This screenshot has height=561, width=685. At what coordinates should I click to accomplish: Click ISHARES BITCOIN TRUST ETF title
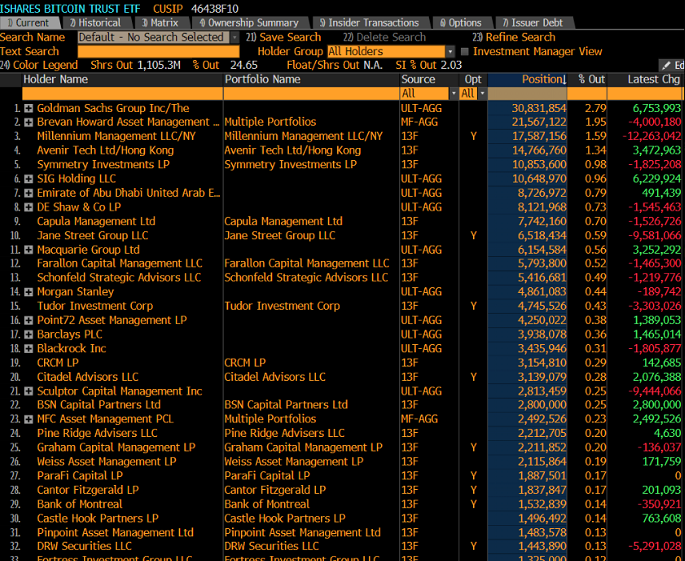70,8
